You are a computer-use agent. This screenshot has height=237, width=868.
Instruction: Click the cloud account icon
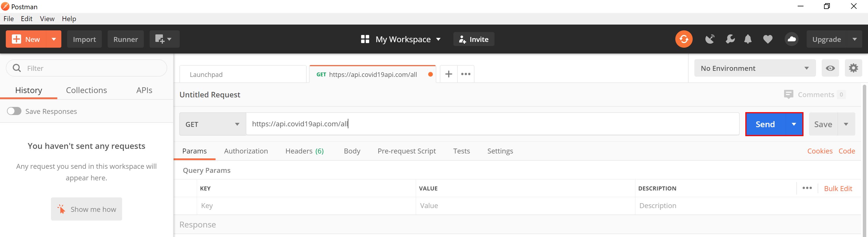click(x=792, y=39)
